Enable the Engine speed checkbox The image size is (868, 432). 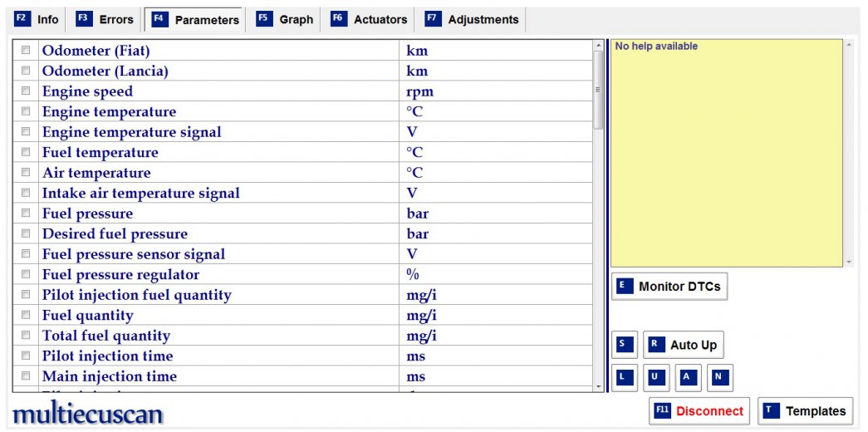click(x=26, y=91)
